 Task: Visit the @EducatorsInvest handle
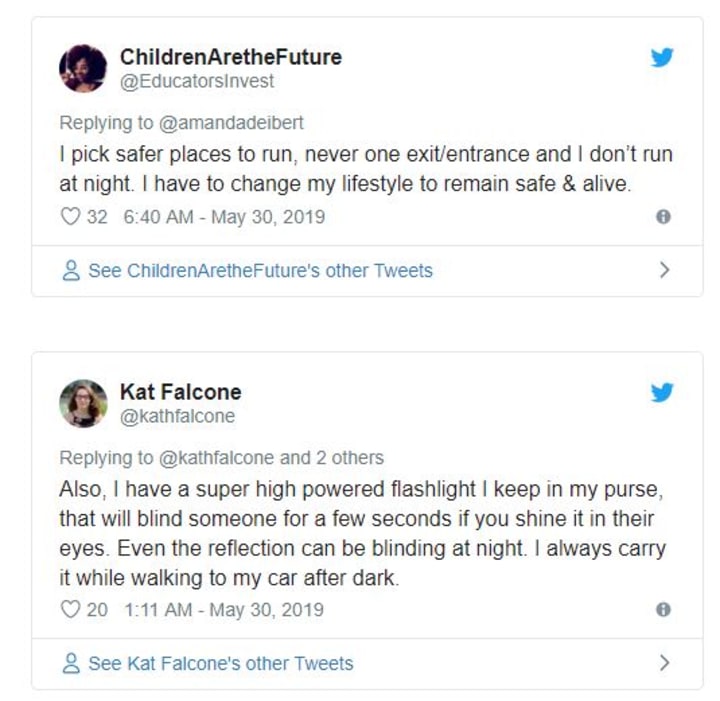click(x=196, y=81)
